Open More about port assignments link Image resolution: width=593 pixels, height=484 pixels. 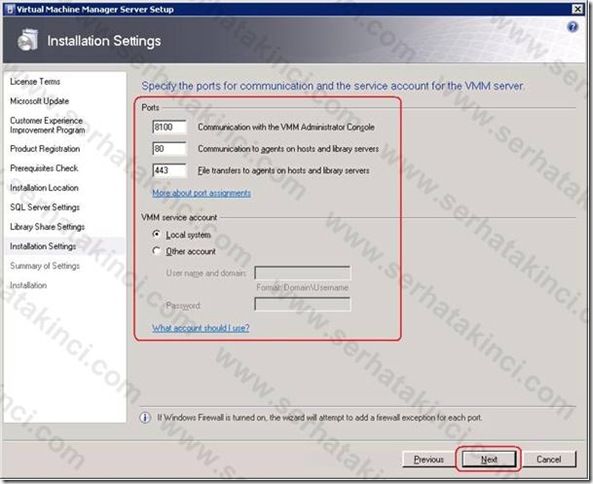202,193
